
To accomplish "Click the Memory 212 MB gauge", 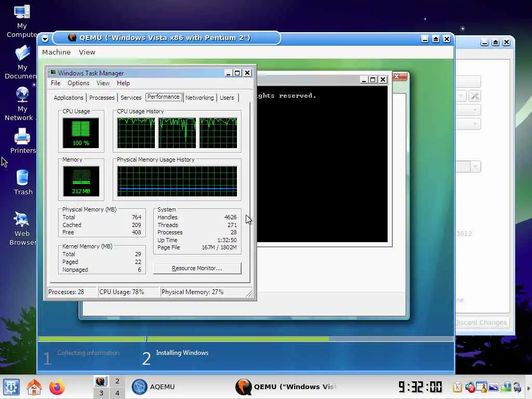I will pyautogui.click(x=81, y=181).
